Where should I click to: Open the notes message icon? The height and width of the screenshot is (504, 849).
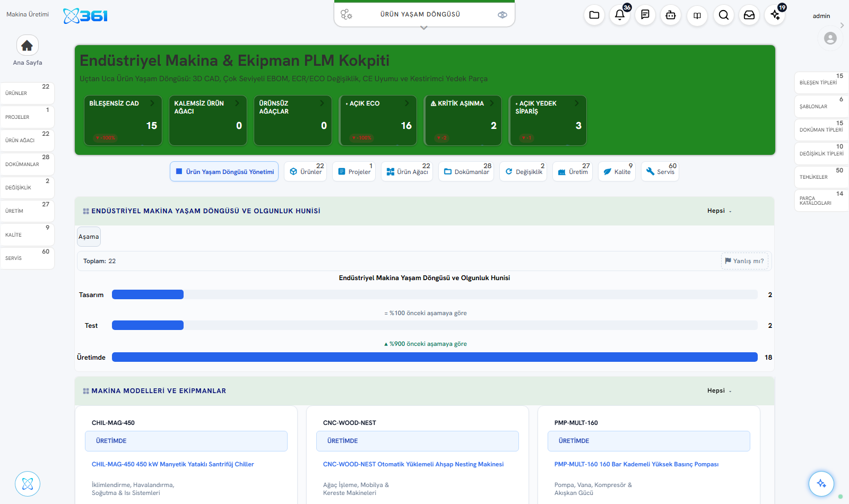tap(645, 15)
